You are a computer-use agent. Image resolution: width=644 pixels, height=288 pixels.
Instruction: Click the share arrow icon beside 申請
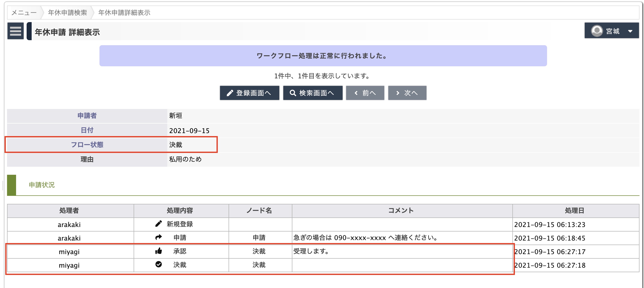158,237
